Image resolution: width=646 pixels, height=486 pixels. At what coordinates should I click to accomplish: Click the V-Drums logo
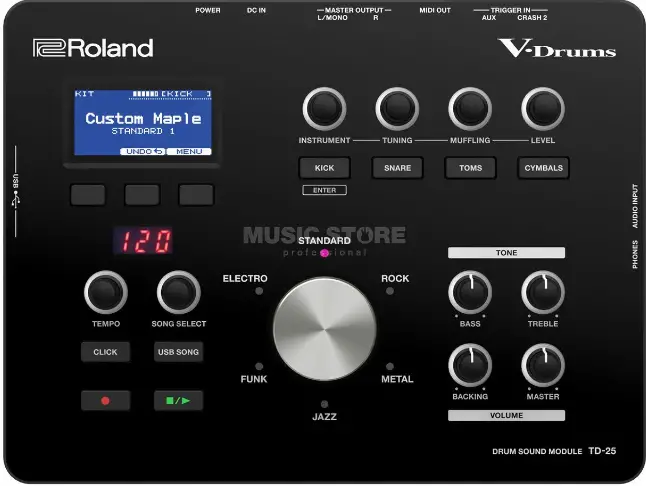pos(557,48)
